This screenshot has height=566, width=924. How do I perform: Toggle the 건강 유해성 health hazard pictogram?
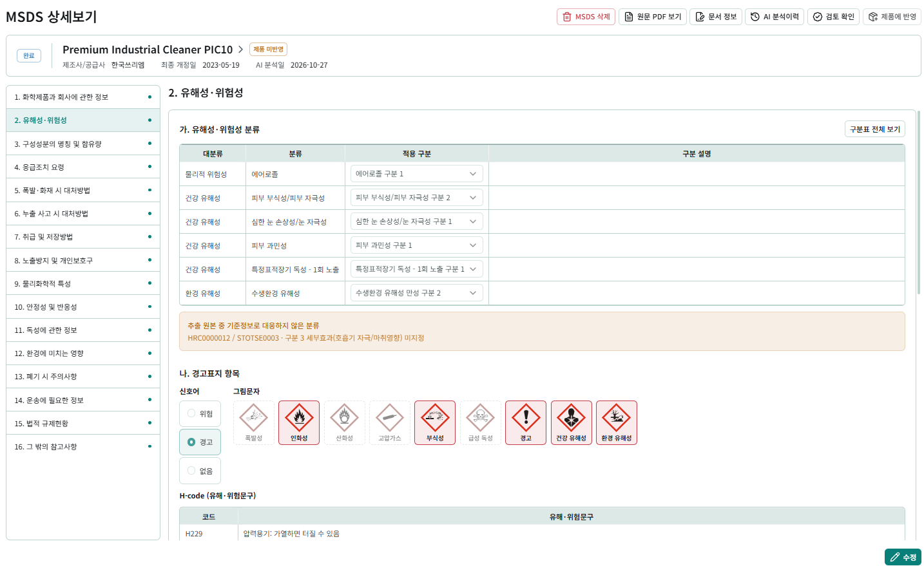[572, 422]
